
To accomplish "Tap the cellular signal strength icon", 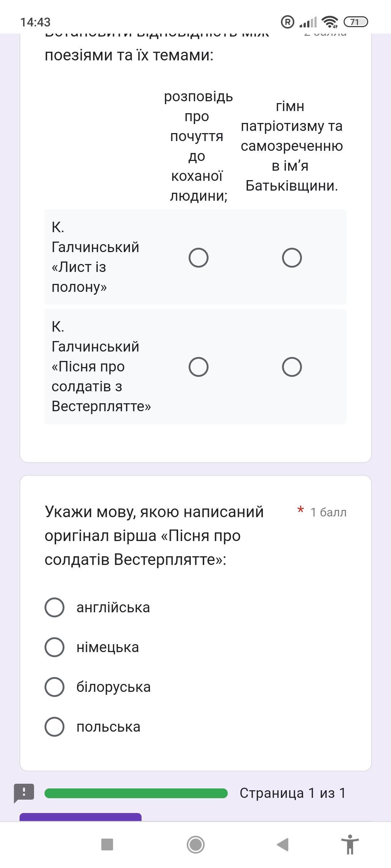I will pos(308,22).
